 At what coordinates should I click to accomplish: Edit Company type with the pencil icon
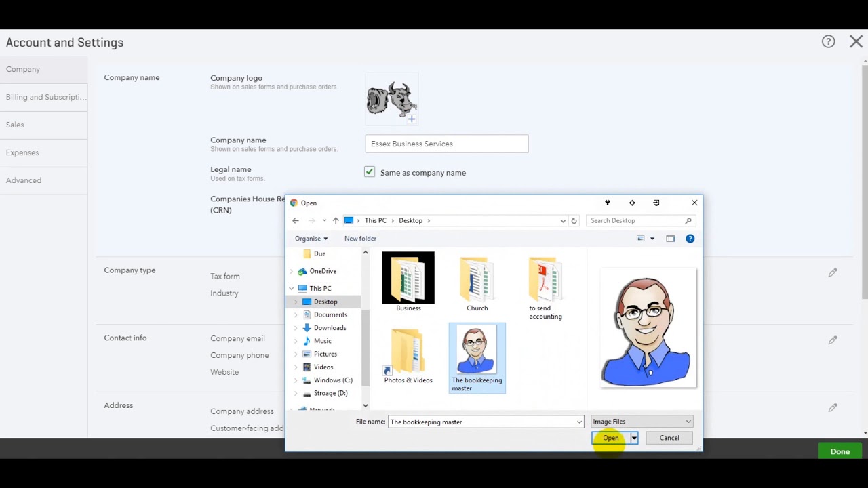[833, 272]
